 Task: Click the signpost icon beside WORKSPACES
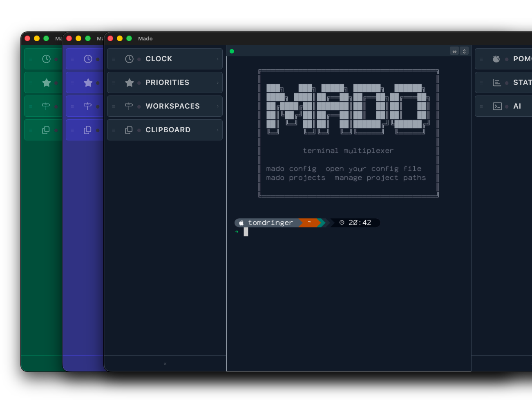(129, 106)
